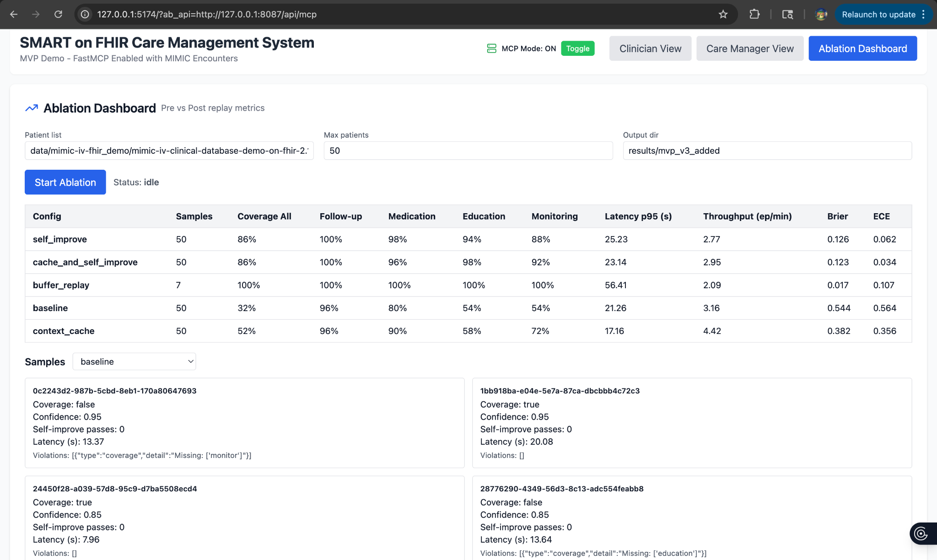Click the Max patients field
Image resolution: width=937 pixels, height=560 pixels.
tap(468, 151)
